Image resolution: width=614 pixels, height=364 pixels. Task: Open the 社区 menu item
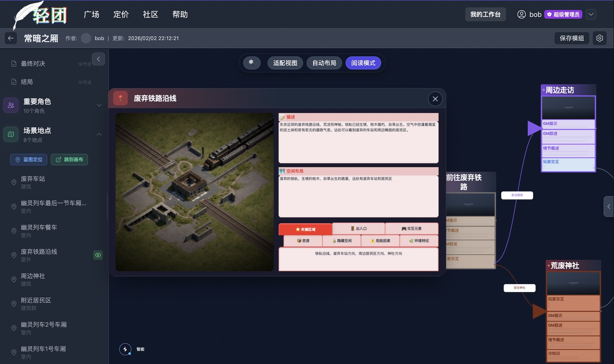[x=150, y=14]
